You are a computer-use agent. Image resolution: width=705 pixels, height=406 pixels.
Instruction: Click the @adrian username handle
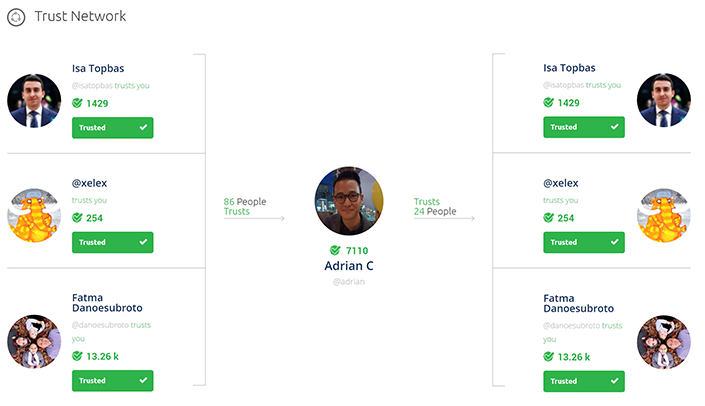[x=349, y=282]
